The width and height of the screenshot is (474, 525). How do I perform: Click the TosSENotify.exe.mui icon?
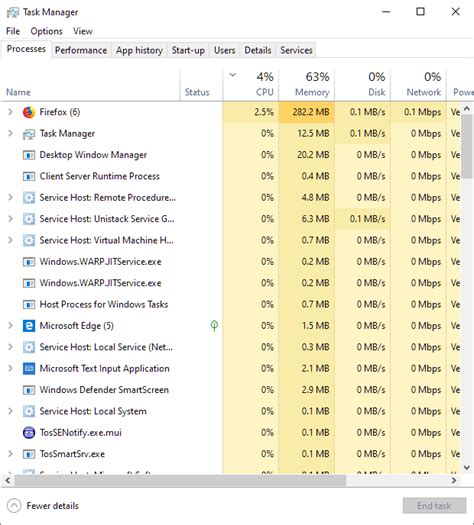coord(29,433)
